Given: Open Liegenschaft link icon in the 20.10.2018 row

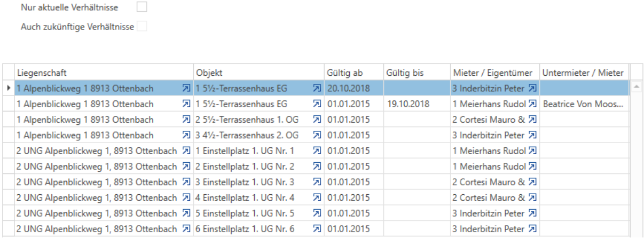Looking at the screenshot, I should point(186,87).
